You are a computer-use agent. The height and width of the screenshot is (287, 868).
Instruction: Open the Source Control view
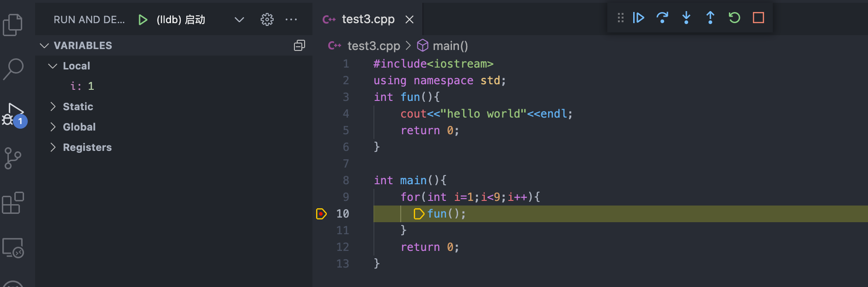pyautogui.click(x=13, y=158)
